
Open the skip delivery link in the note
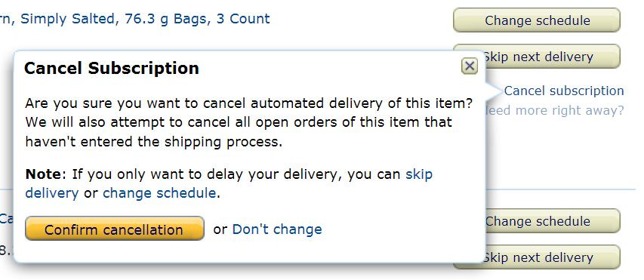click(228, 183)
